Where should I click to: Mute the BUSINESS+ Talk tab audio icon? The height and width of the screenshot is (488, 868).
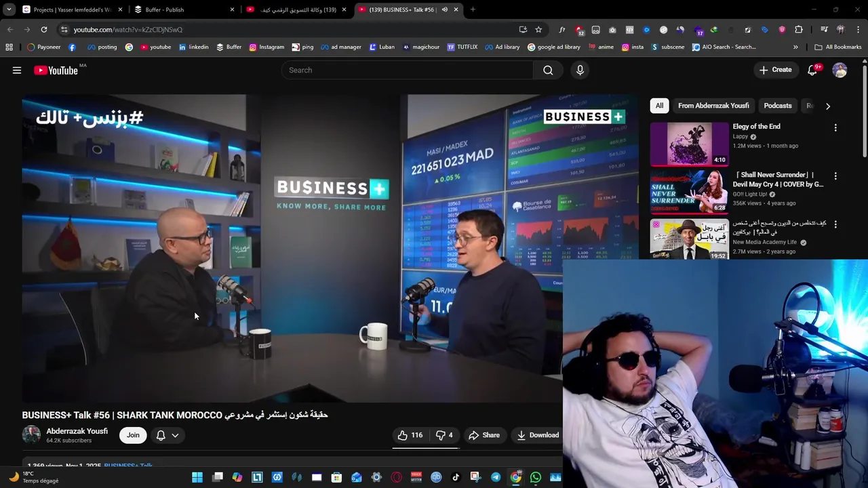coord(445,9)
